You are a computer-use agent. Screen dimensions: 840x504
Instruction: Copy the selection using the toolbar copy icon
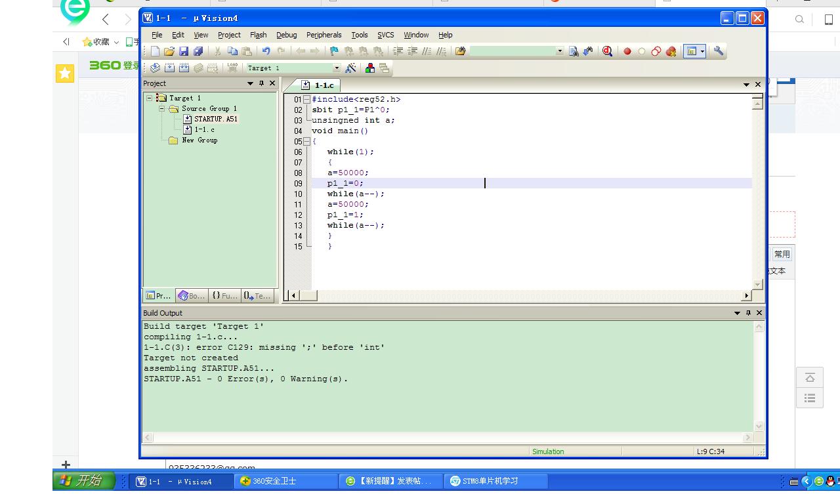[232, 51]
